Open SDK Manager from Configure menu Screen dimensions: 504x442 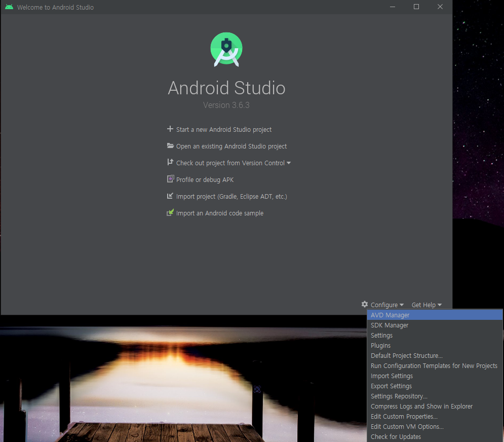click(x=435, y=325)
